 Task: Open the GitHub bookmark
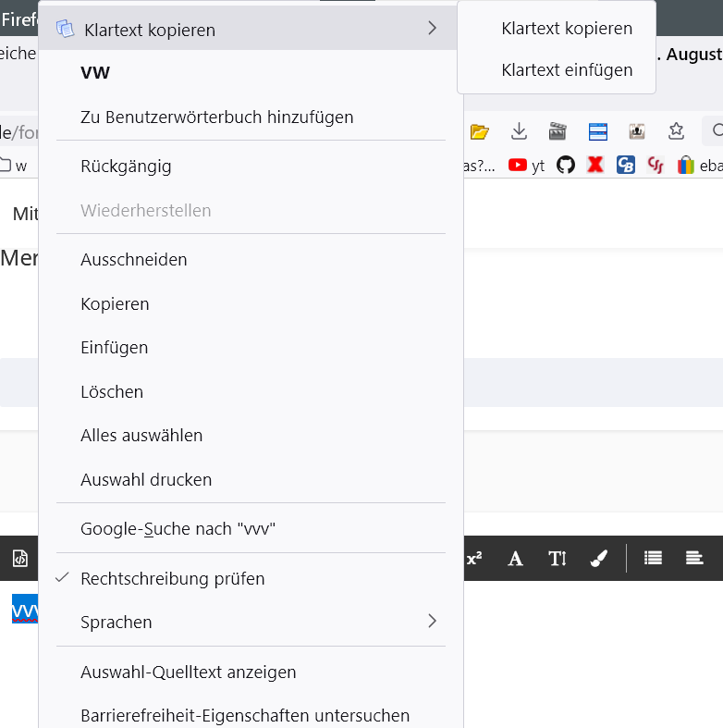tap(566, 165)
